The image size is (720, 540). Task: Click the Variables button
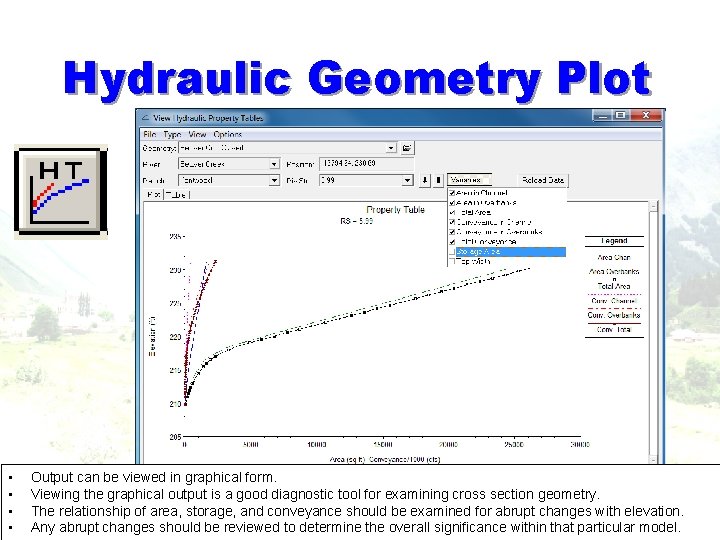click(469, 180)
